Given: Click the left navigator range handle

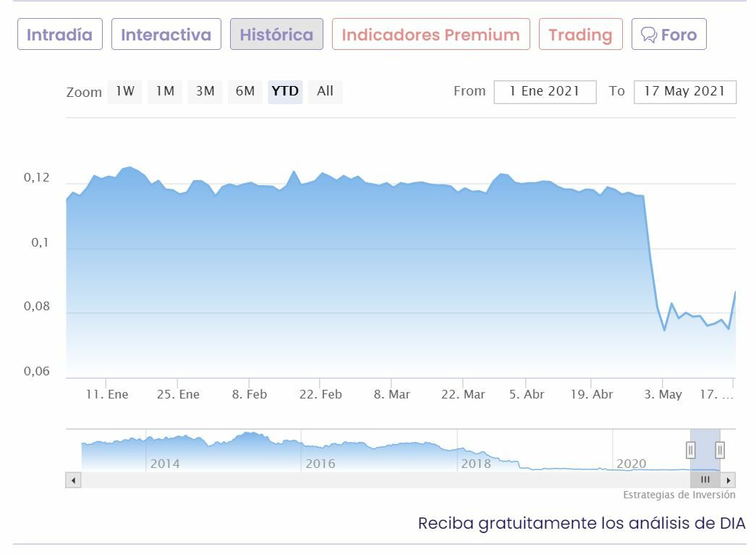Looking at the screenshot, I should 690,450.
